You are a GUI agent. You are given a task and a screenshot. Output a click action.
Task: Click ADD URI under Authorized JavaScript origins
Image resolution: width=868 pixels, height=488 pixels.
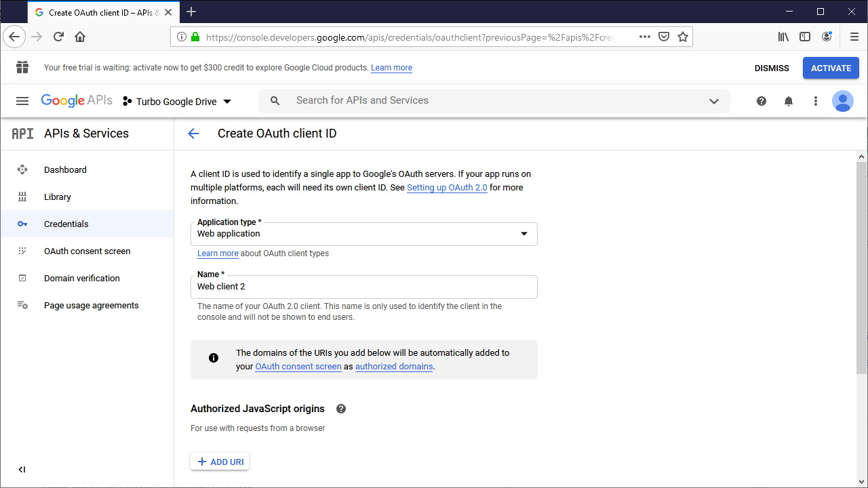point(219,461)
